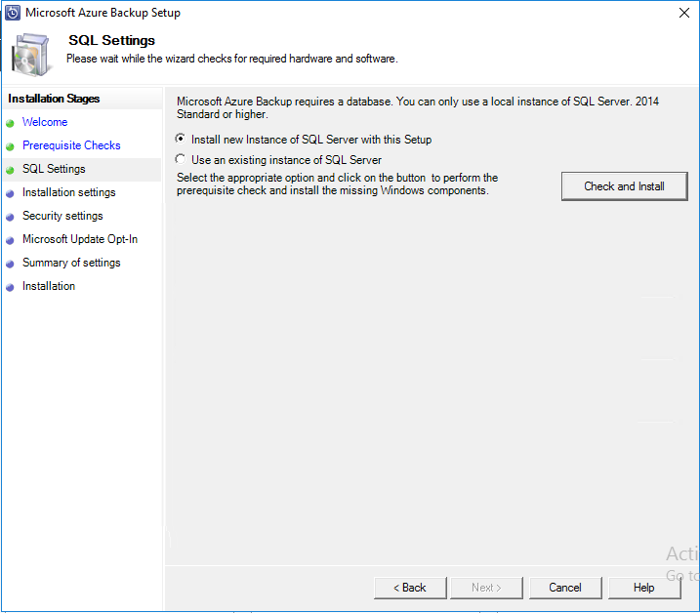Click the green bullet beside Welcome

[10, 123]
